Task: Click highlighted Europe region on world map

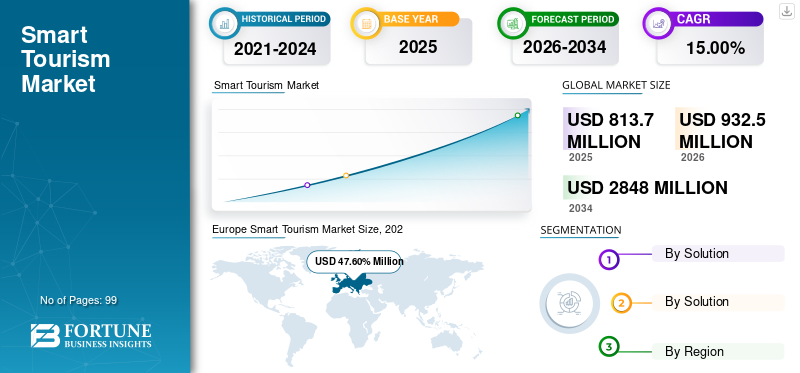Action: 351,283
